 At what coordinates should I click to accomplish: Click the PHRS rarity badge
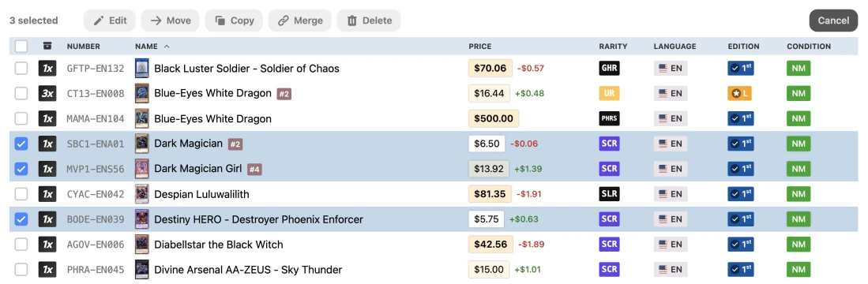609,119
